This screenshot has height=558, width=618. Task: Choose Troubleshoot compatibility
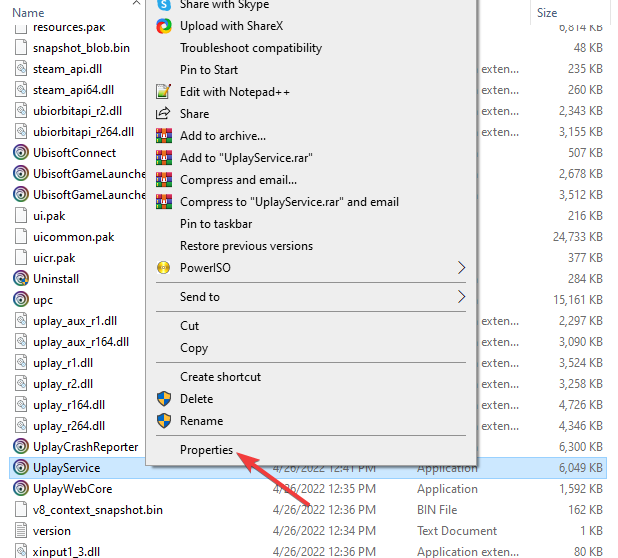click(251, 48)
